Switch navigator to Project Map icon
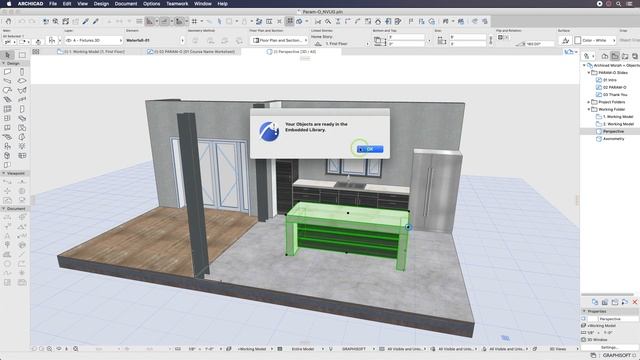This screenshot has height=360, width=640. (605, 56)
